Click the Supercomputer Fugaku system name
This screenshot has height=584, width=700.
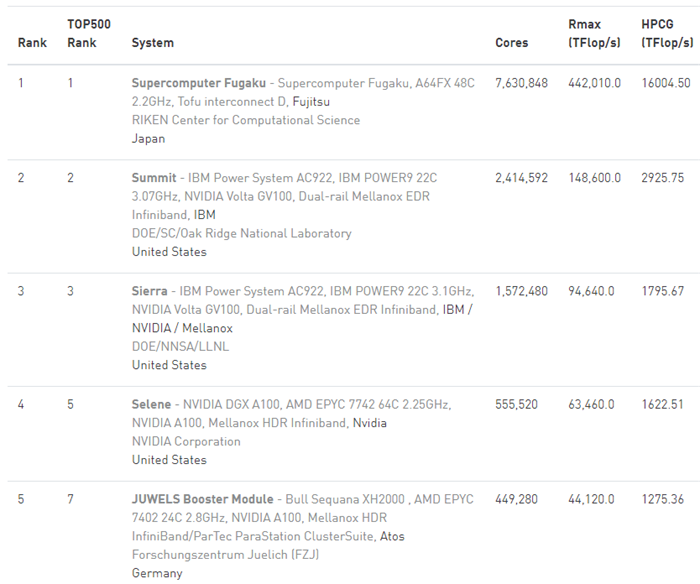(199, 83)
